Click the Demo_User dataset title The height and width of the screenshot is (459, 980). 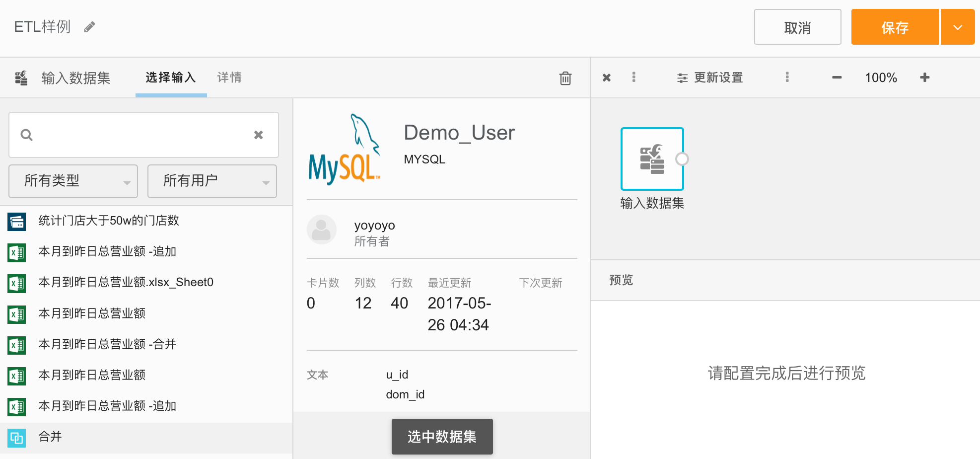459,133
